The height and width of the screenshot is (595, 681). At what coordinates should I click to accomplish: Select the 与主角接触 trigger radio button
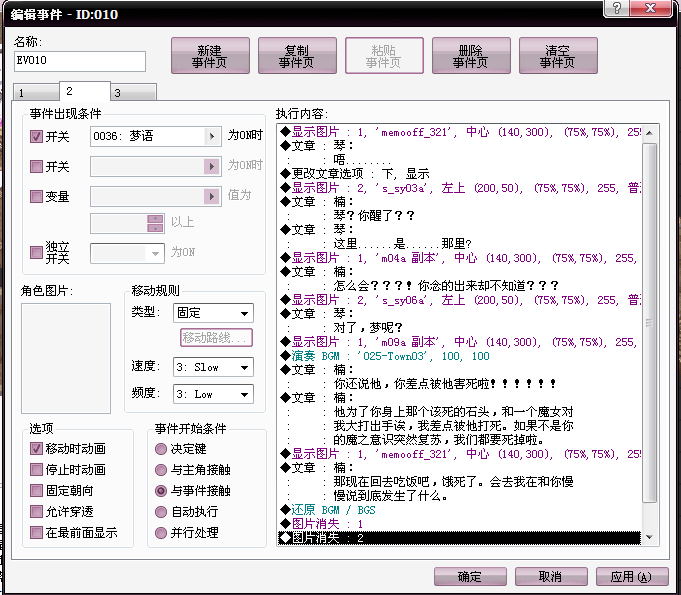pos(161,469)
